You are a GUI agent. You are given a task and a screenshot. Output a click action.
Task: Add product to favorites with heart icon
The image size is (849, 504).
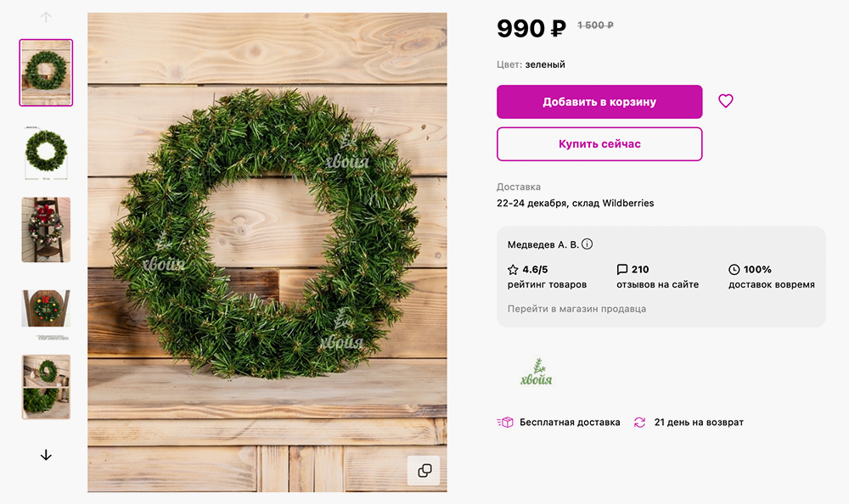[x=725, y=101]
